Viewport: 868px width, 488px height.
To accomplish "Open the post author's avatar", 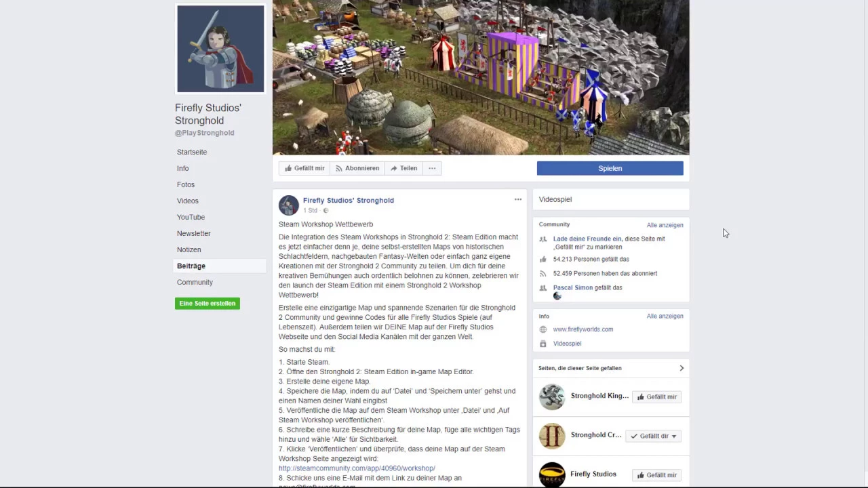I will coord(289,205).
